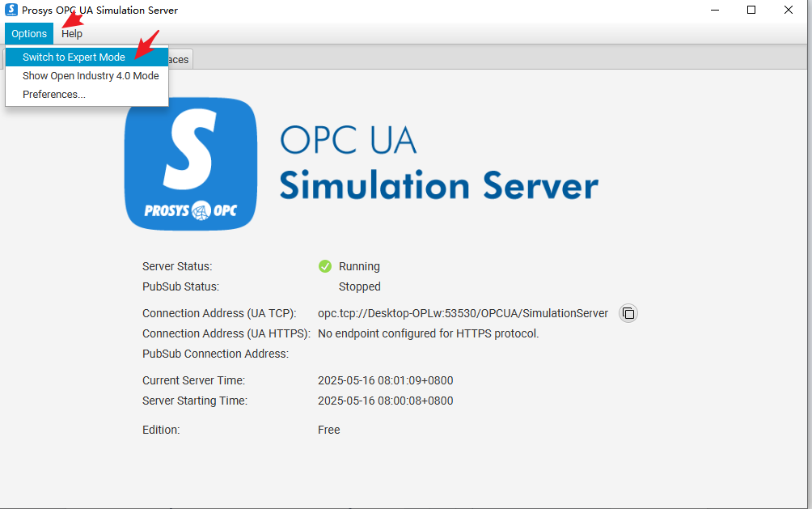
Task: Select the opc.tcp connection address text
Action: 463,313
